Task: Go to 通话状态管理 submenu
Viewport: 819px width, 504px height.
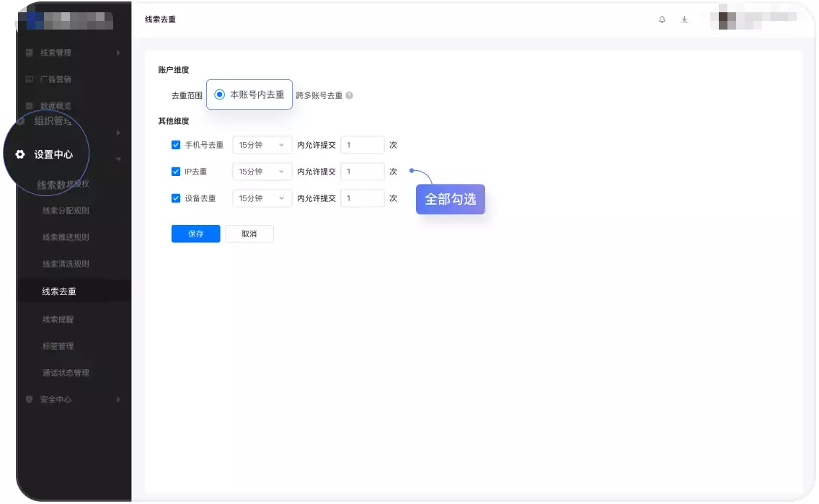Action: [66, 372]
